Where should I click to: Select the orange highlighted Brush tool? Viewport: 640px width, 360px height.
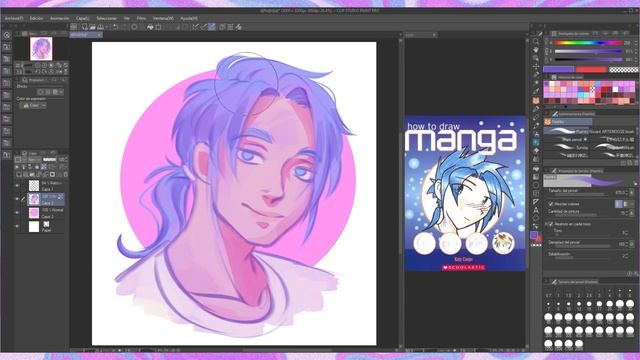(536, 100)
